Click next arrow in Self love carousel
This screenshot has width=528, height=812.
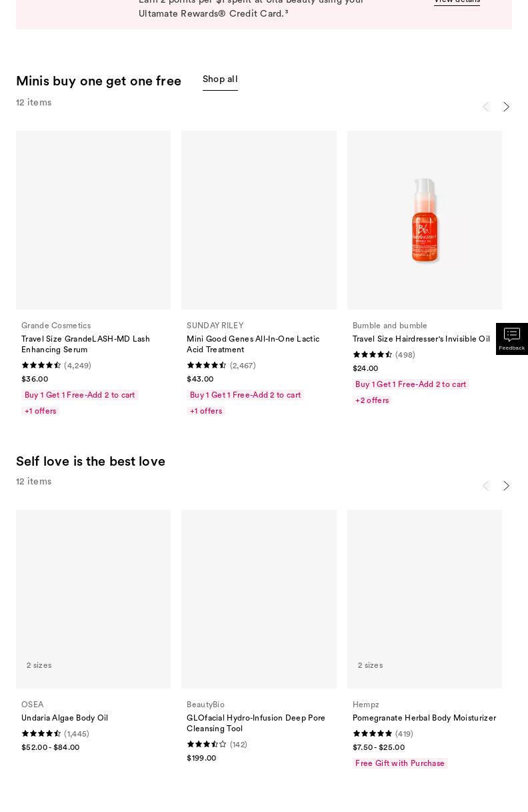(x=506, y=486)
